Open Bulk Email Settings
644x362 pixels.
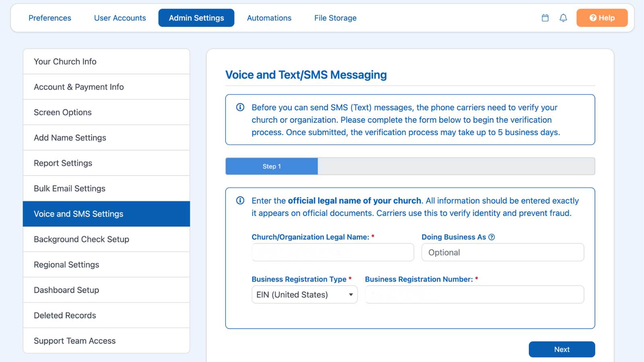[106, 188]
